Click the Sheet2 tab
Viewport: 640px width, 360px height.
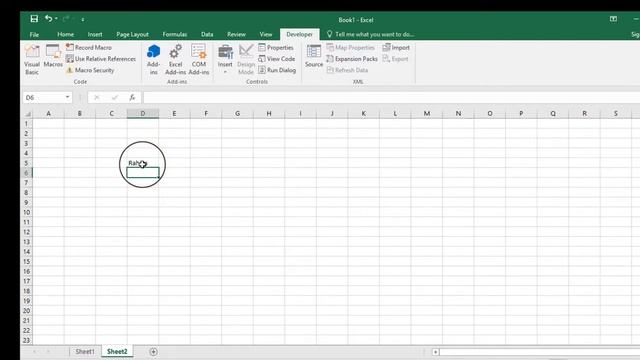pos(117,351)
